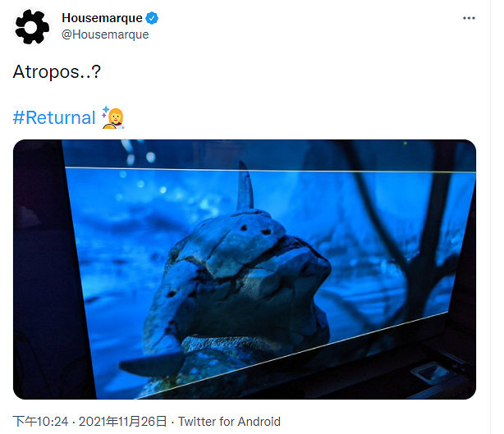The height and width of the screenshot is (434, 504).
Task: Open the three-dot more options menu
Action: [x=469, y=18]
